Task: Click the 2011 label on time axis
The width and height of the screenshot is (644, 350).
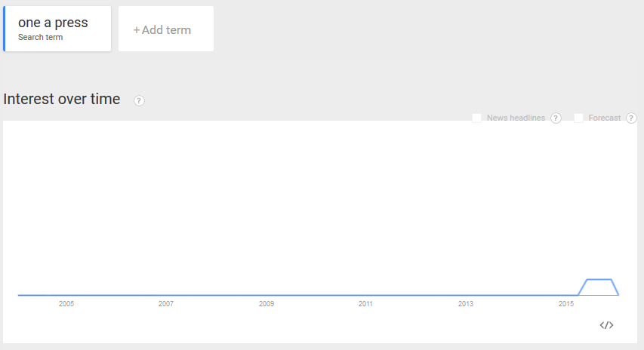Action: (x=365, y=304)
